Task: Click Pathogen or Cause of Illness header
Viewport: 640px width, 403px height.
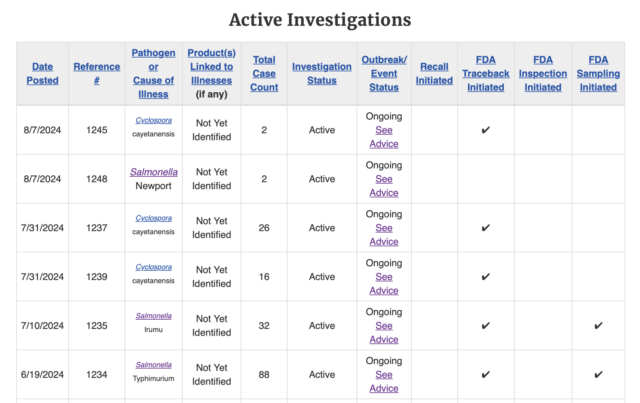Action: tap(153, 73)
